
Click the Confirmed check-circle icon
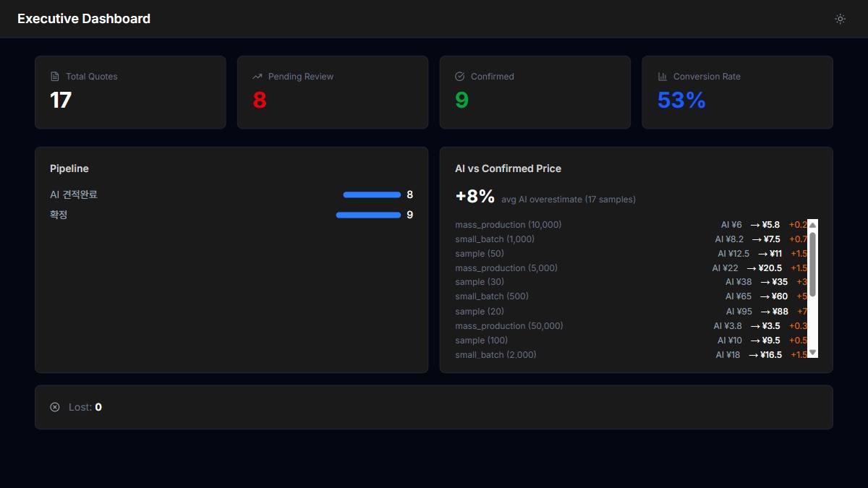tap(460, 77)
